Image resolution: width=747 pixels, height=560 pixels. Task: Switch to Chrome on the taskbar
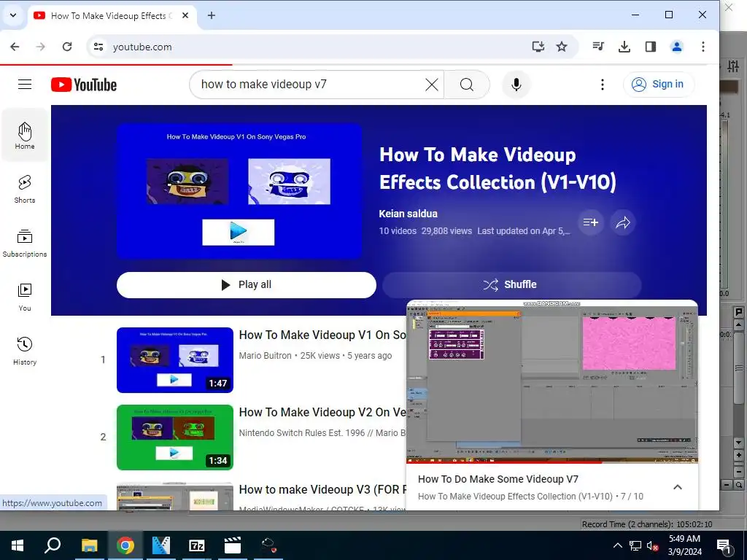[x=125, y=545]
